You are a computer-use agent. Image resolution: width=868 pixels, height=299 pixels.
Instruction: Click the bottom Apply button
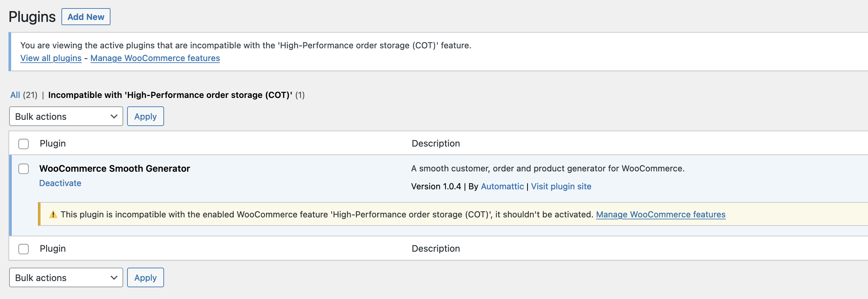pyautogui.click(x=145, y=277)
